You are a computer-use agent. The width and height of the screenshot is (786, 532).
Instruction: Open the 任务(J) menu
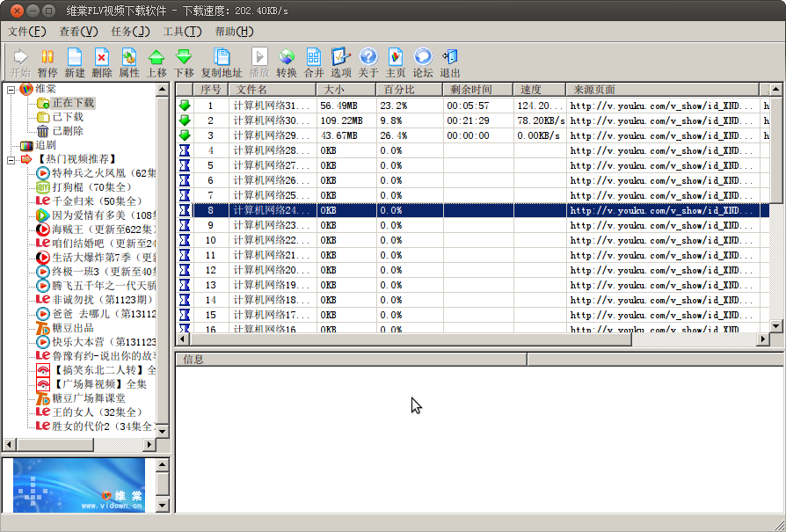pos(130,32)
